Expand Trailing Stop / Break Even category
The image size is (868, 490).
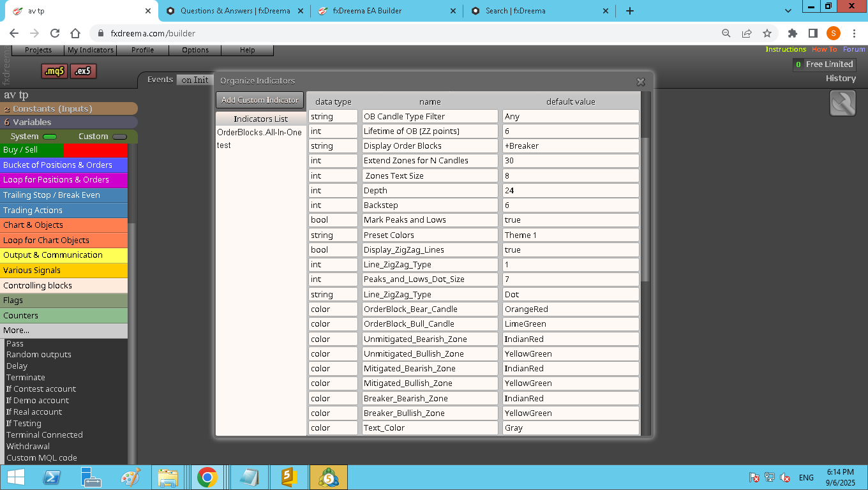pyautogui.click(x=64, y=195)
